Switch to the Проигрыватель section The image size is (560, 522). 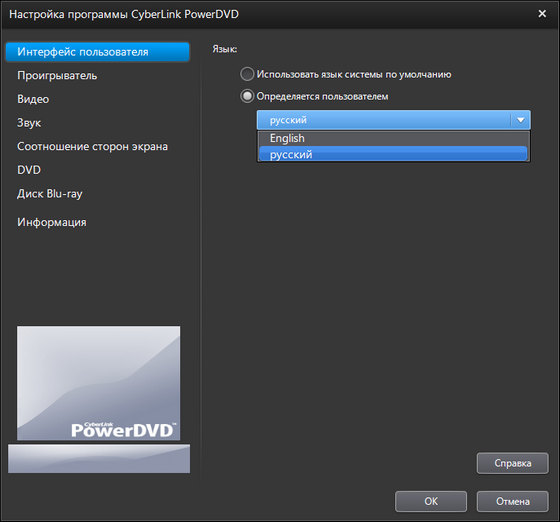pyautogui.click(x=57, y=76)
